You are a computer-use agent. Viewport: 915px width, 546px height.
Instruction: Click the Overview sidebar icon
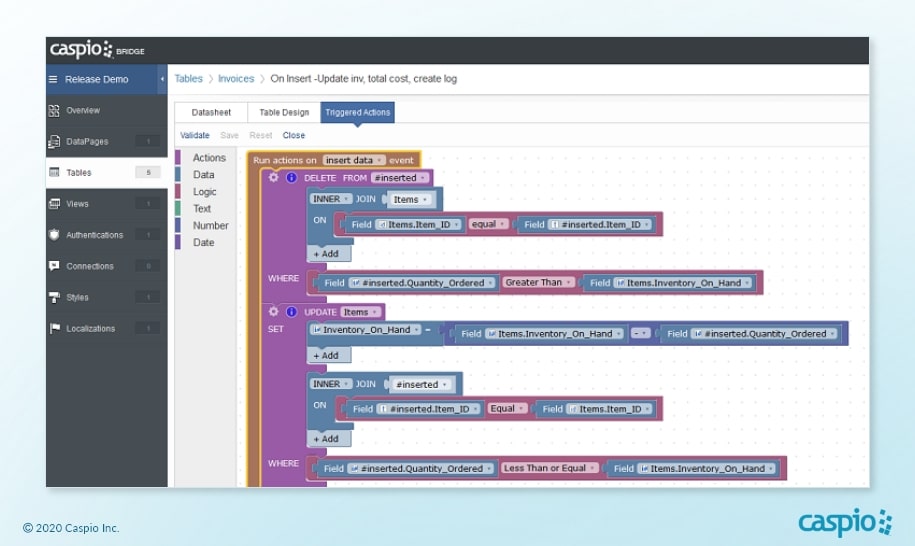tap(54, 110)
